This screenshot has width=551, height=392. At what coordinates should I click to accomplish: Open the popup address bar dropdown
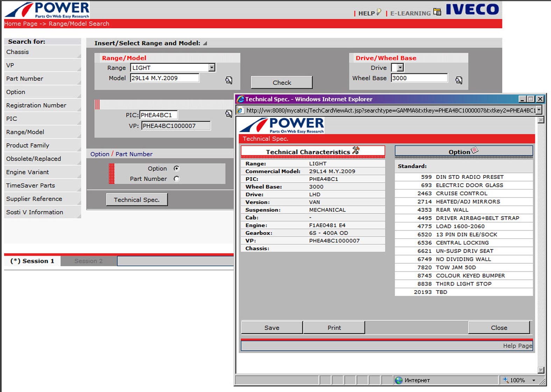click(x=539, y=110)
